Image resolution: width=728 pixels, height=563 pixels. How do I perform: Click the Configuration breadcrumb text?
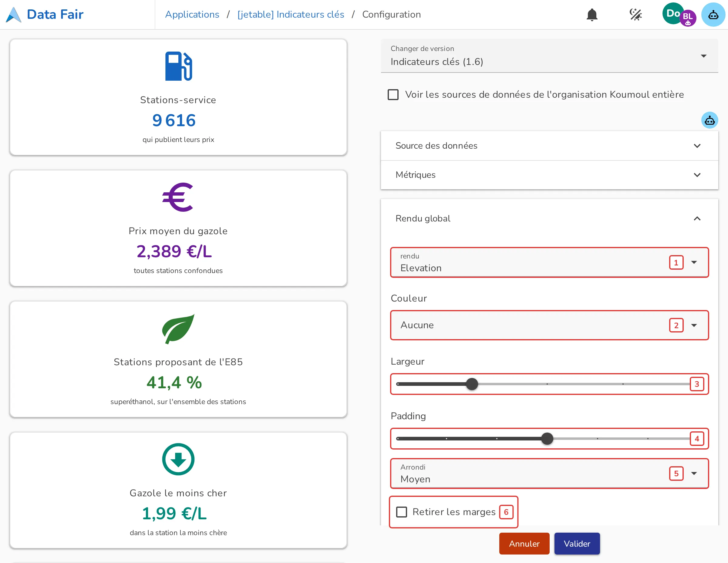coord(391,15)
